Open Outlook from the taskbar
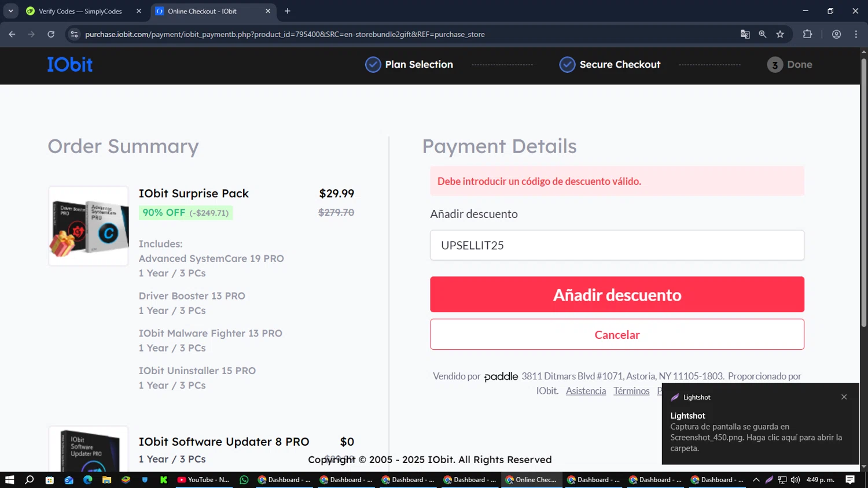Image resolution: width=868 pixels, height=488 pixels. 69,480
